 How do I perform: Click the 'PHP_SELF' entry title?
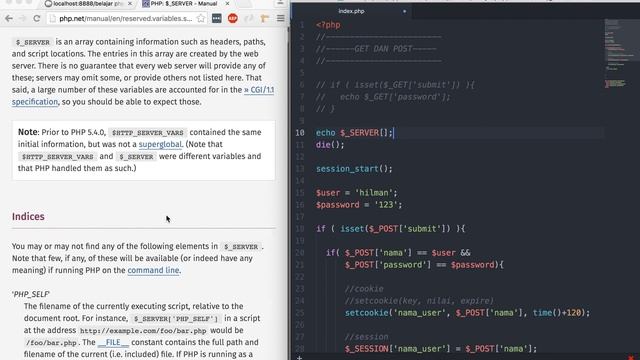pos(31,294)
